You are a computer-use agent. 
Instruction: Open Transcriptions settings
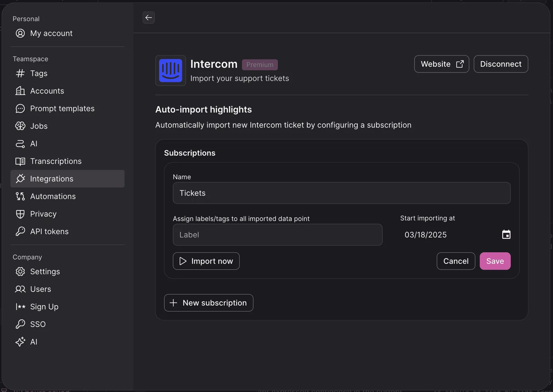pyautogui.click(x=67, y=161)
